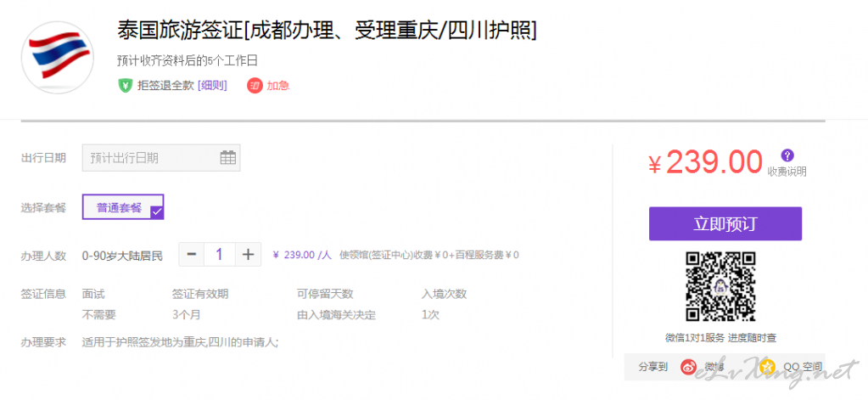Screen dimensions: 868x400
Task: Click the purple question mark fee icon
Action: [x=787, y=155]
